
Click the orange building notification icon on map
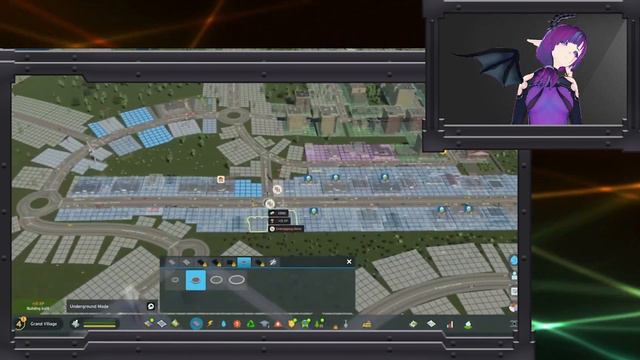pos(221,180)
